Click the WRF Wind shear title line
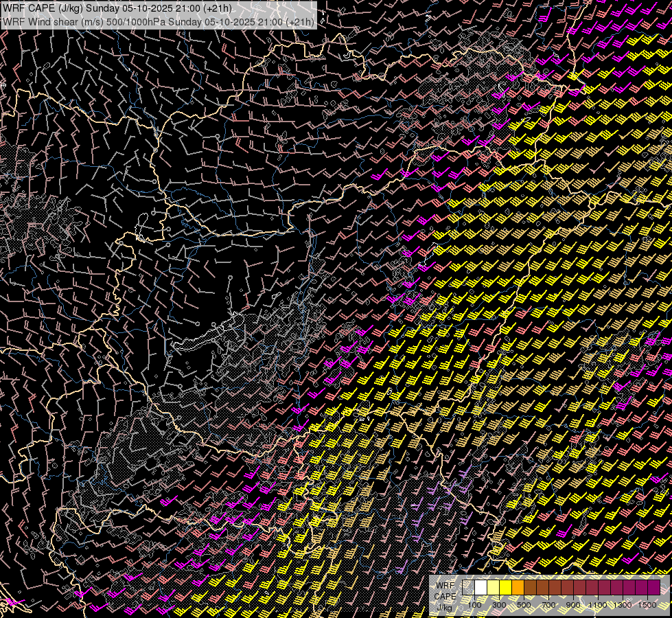Screen dimensions: 672x618 pos(158,21)
